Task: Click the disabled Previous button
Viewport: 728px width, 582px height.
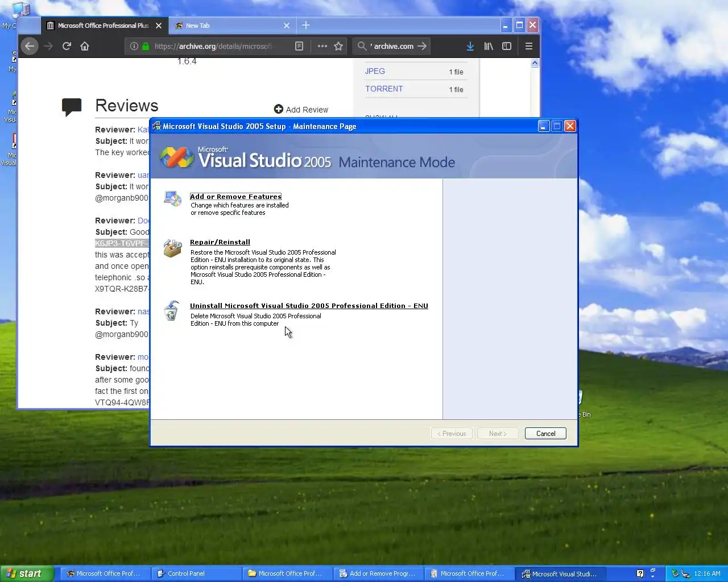Action: (452, 434)
